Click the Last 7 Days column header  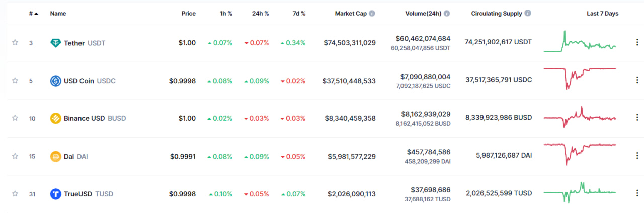click(x=603, y=14)
